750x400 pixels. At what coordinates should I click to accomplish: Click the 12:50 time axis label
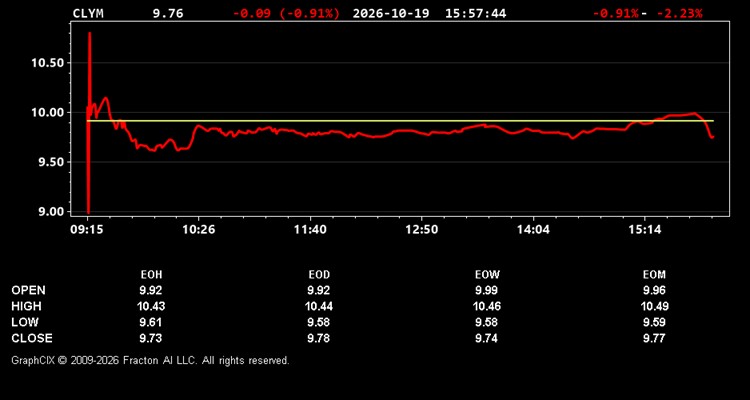(422, 230)
